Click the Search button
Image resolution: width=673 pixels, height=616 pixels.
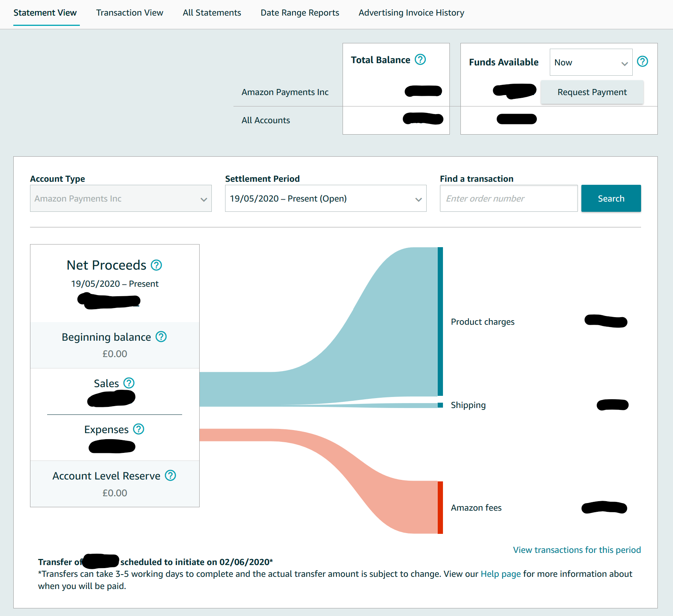(x=611, y=198)
